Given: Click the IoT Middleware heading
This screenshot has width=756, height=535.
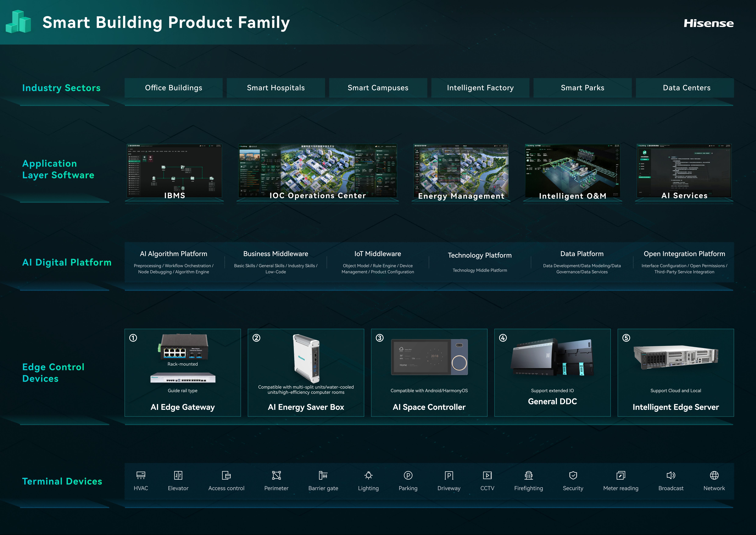Looking at the screenshot, I should click(378, 254).
